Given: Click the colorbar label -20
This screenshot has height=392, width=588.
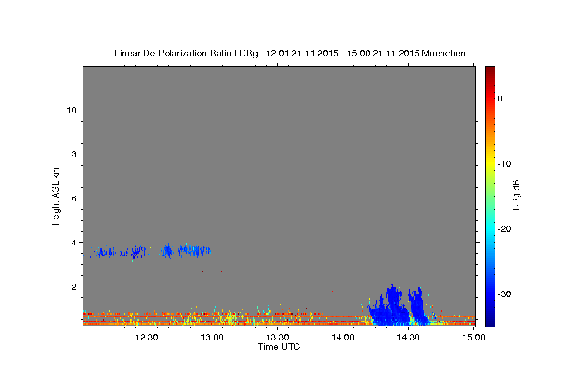Looking at the screenshot, I should pos(504,229).
